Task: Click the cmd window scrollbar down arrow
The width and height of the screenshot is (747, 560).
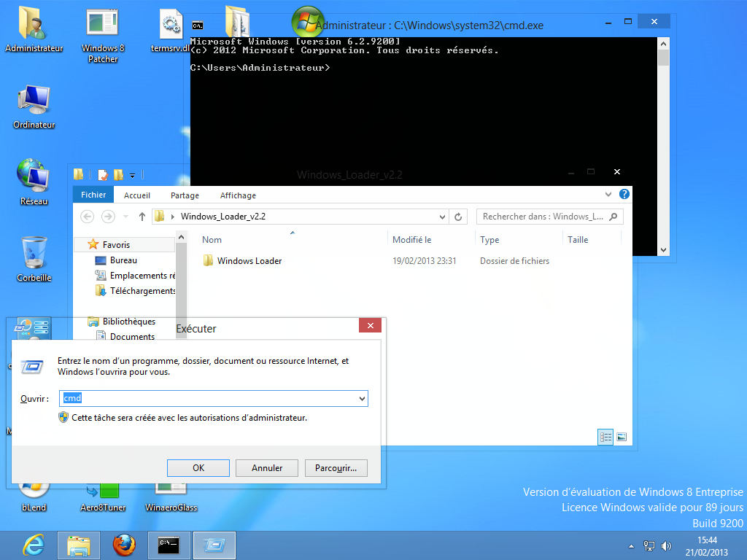Action: click(x=663, y=250)
